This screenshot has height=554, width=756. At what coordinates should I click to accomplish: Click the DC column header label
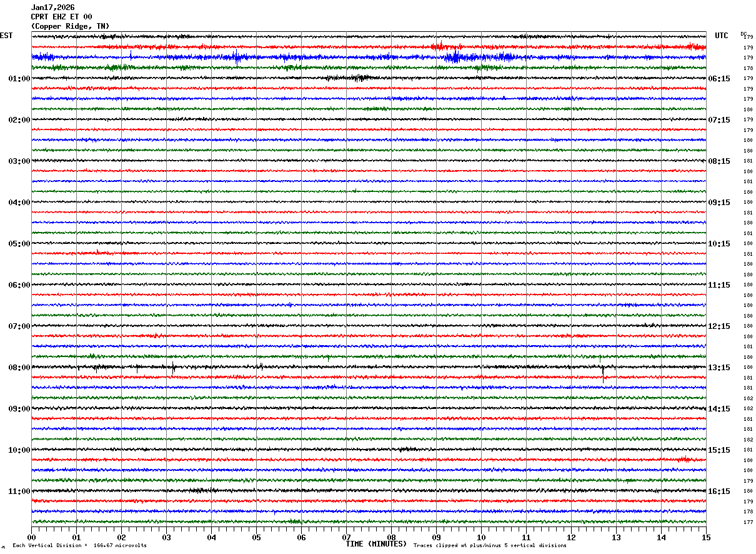click(744, 34)
